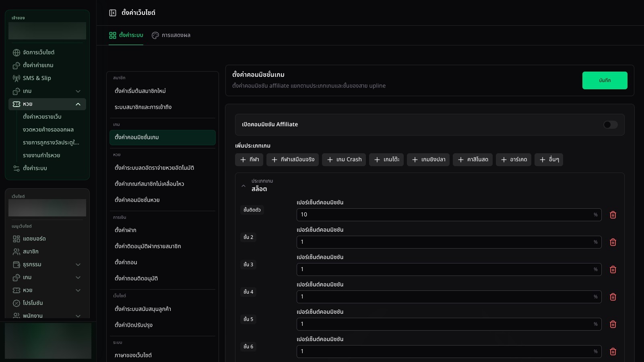Delete the ชั้น 3 commission row
Viewport: 644px width, 362px height.
[613, 269]
